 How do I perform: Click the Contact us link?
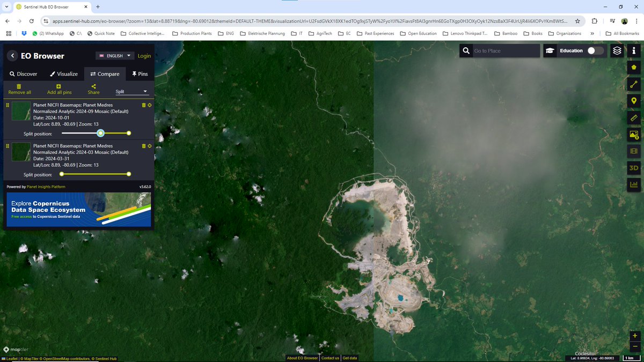[330, 358]
